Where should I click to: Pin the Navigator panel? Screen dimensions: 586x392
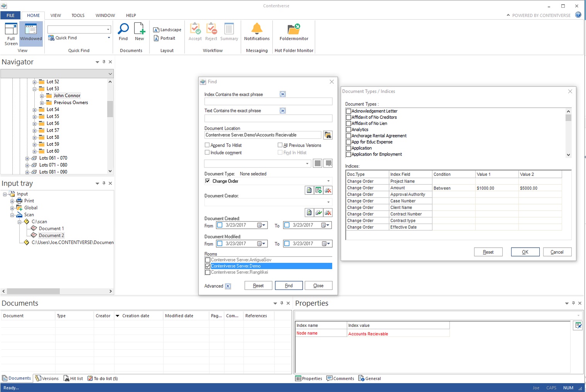[104, 62]
